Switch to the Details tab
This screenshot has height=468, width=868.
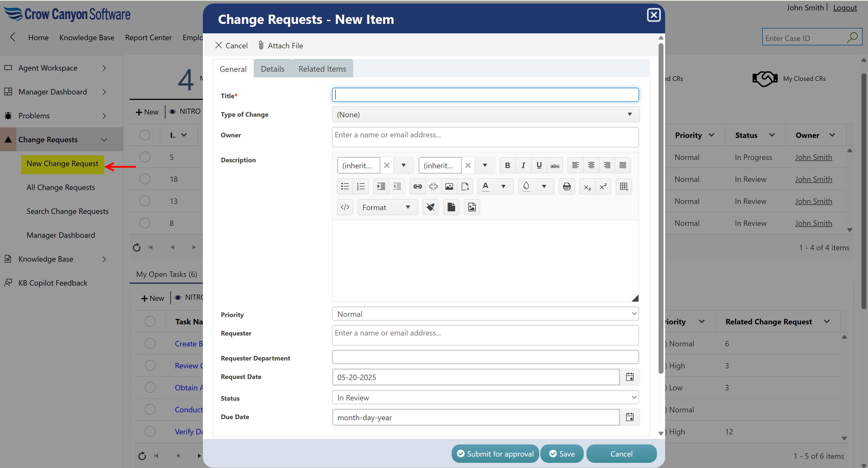(272, 69)
